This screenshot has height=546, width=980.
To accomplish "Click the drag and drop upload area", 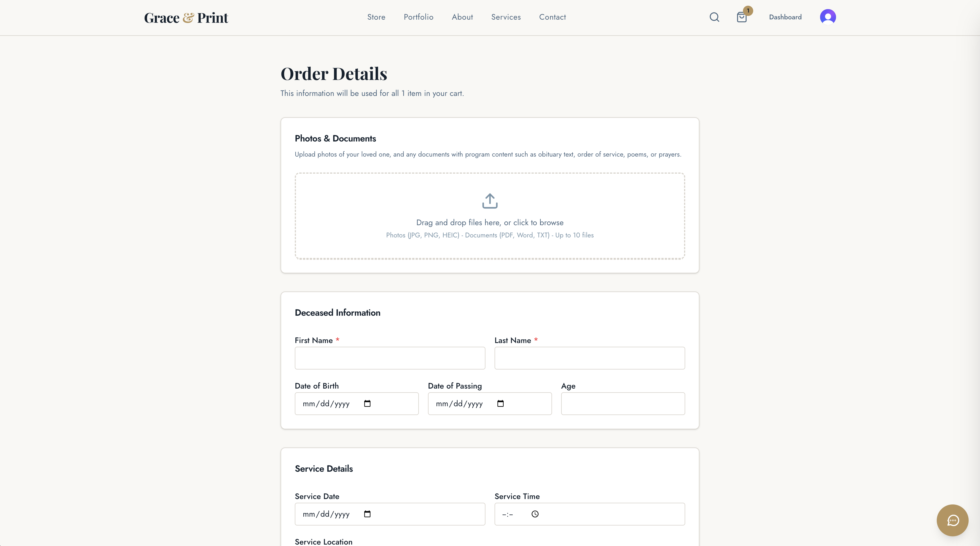I will (x=490, y=216).
